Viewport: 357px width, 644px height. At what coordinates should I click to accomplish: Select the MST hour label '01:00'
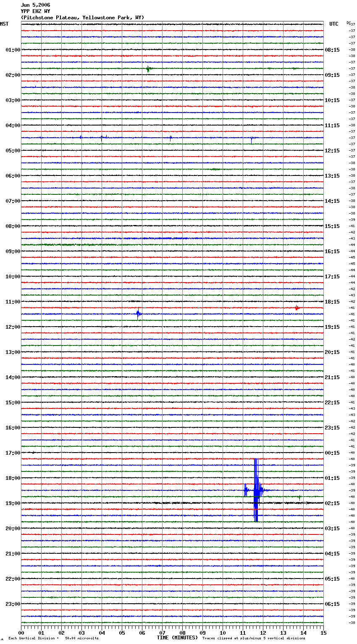click(x=13, y=50)
